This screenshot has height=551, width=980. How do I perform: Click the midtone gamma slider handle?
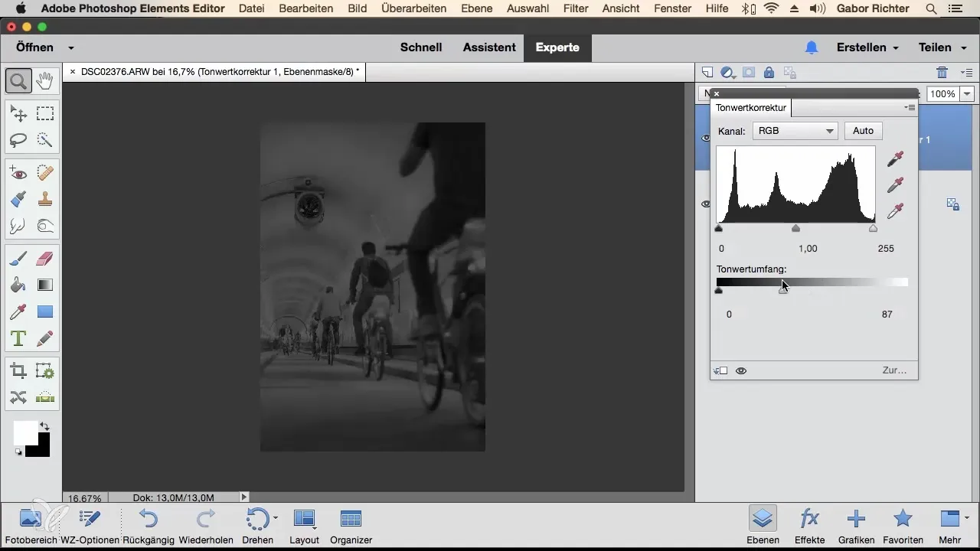pos(795,229)
